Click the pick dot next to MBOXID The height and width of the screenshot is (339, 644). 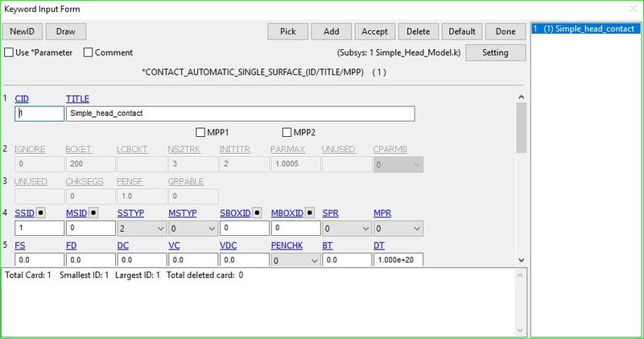coord(309,213)
